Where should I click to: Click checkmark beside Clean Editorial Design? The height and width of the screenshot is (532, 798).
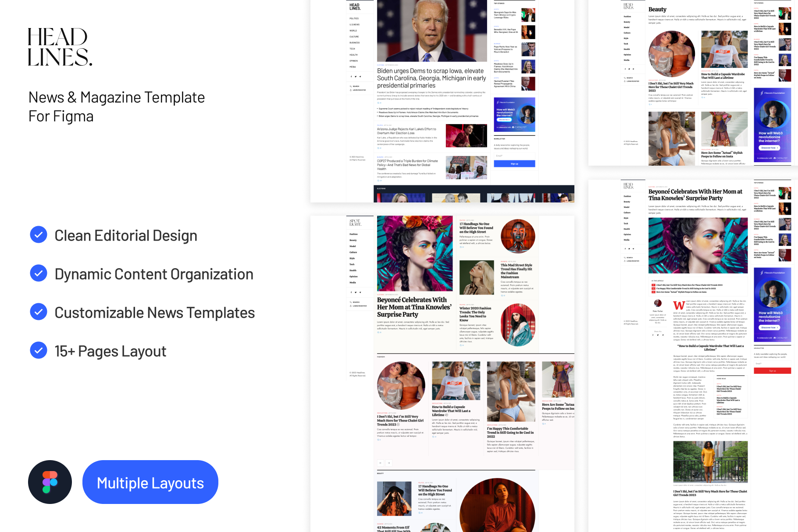pos(39,235)
